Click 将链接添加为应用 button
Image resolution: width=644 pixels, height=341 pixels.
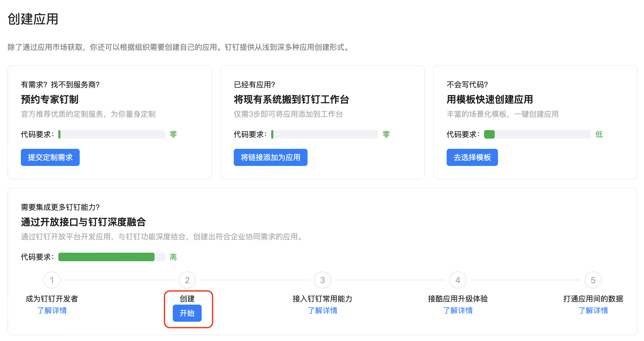(x=270, y=157)
